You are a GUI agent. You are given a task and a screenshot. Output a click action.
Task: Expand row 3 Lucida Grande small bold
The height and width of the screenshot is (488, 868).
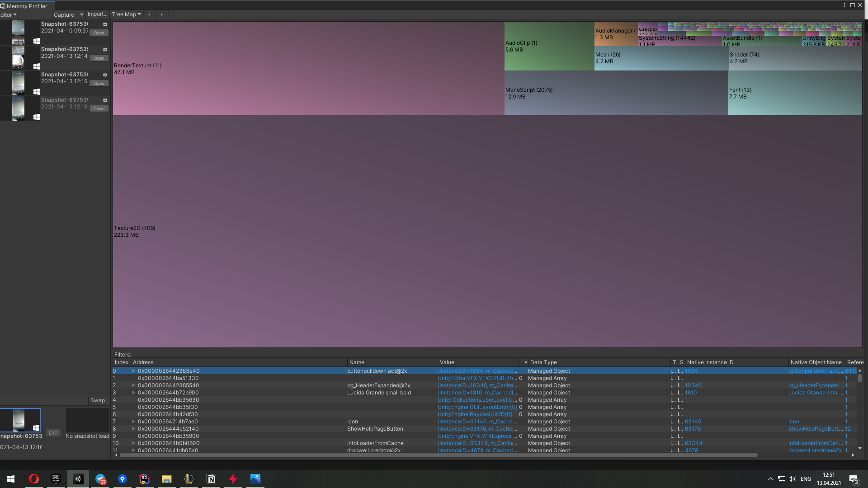(133, 392)
